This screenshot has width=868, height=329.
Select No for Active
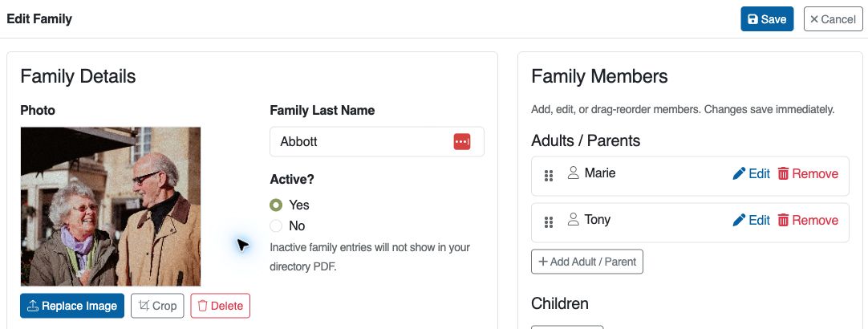(276, 226)
